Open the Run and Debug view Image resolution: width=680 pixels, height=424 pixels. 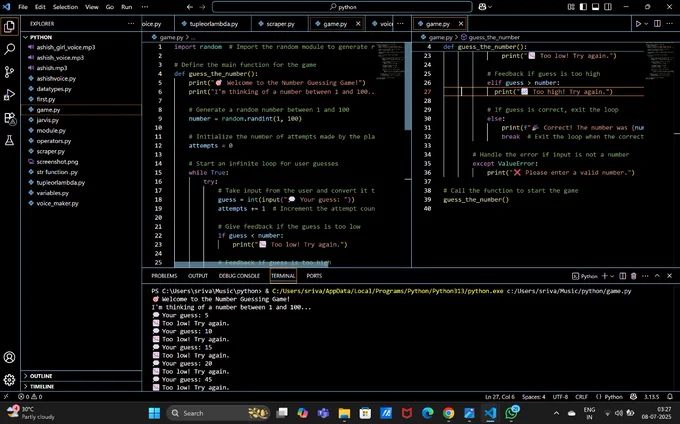[x=9, y=95]
